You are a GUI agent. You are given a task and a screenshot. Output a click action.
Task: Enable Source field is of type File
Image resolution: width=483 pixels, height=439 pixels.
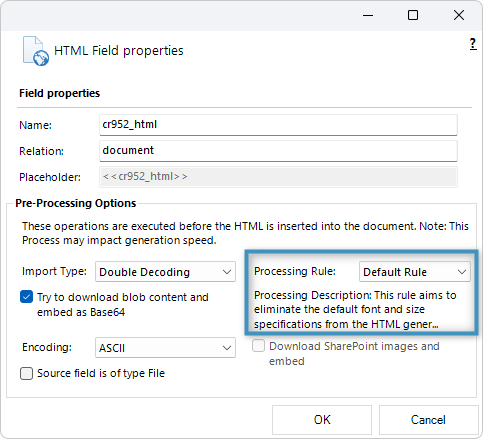click(26, 373)
